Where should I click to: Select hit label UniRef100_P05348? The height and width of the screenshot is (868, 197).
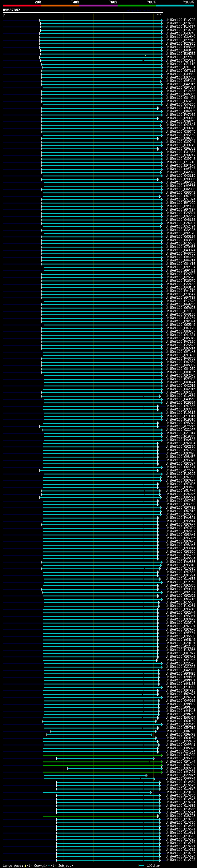coord(180,748)
